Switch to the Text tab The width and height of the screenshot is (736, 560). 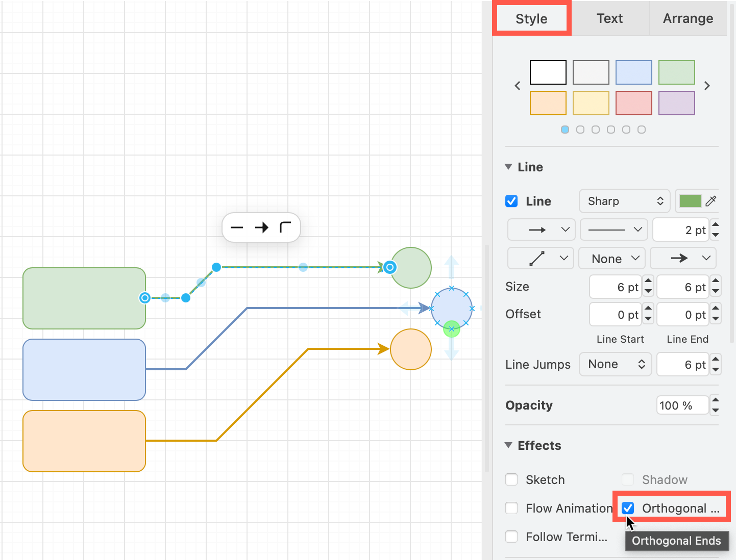click(610, 18)
